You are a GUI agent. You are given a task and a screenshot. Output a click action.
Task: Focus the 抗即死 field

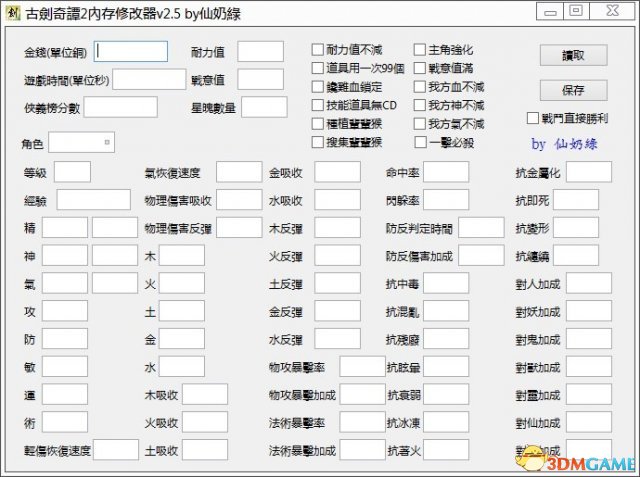click(576, 200)
